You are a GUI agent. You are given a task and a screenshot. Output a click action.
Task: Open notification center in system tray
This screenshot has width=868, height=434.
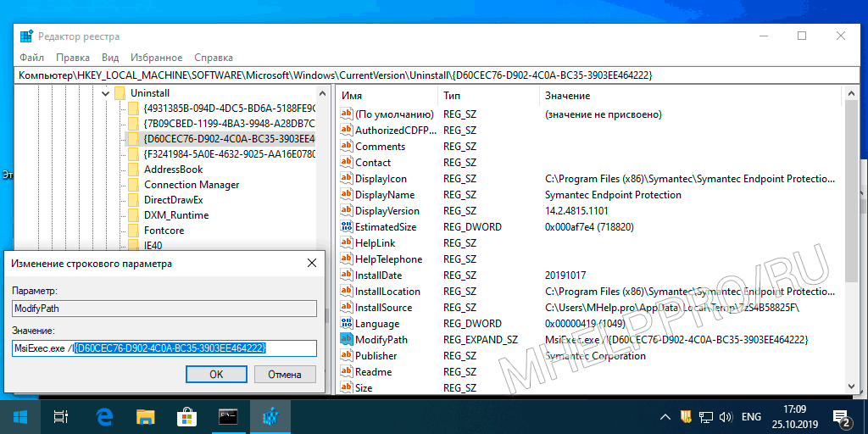841,418
